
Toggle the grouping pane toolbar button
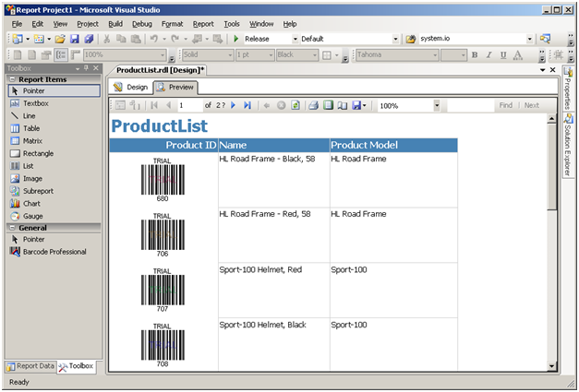(61, 55)
